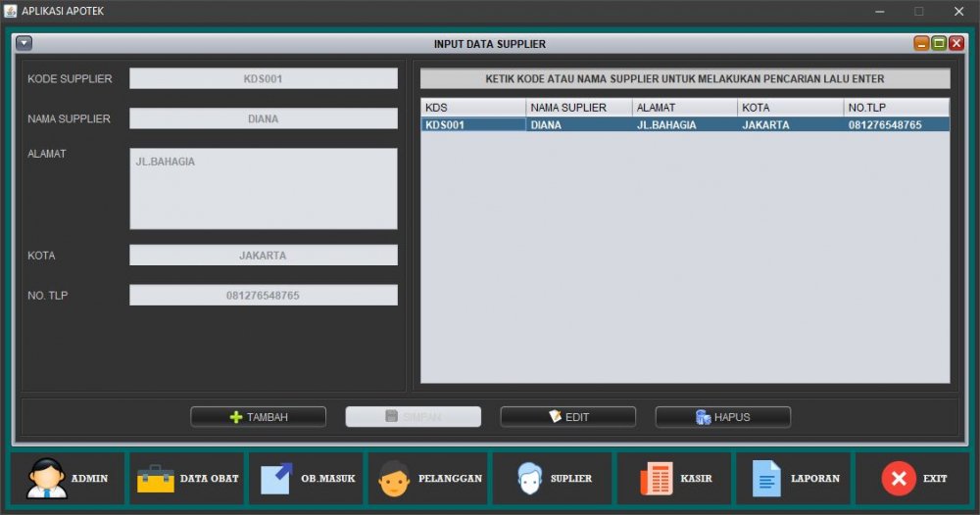Image resolution: width=980 pixels, height=515 pixels.
Task: Click the NAMA SUPPLIER field
Action: (263, 118)
